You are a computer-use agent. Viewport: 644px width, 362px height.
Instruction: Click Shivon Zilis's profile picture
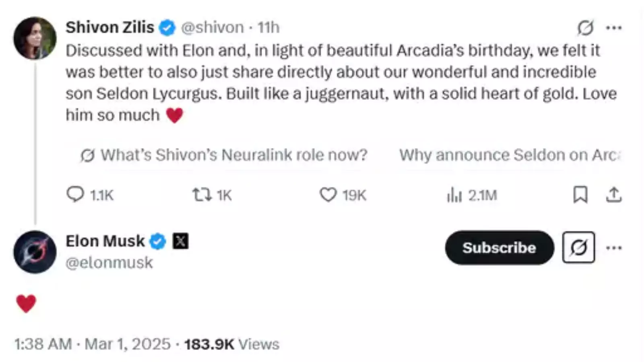[35, 38]
